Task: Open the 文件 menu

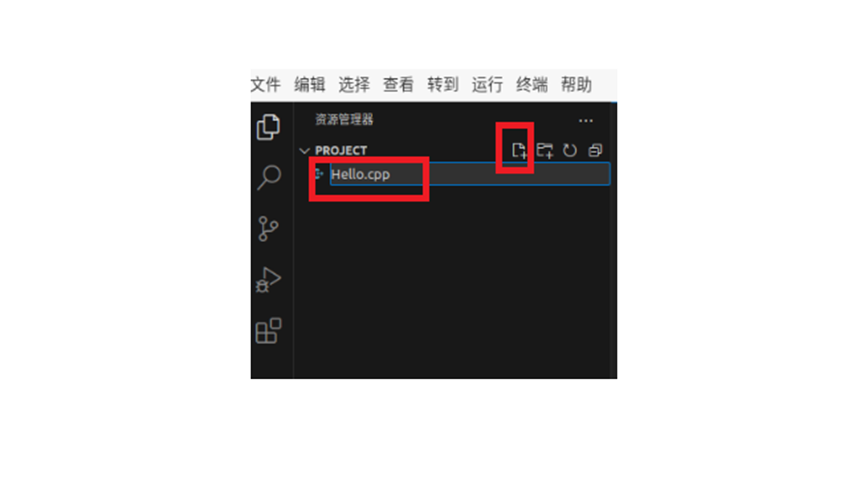Action: tap(265, 84)
